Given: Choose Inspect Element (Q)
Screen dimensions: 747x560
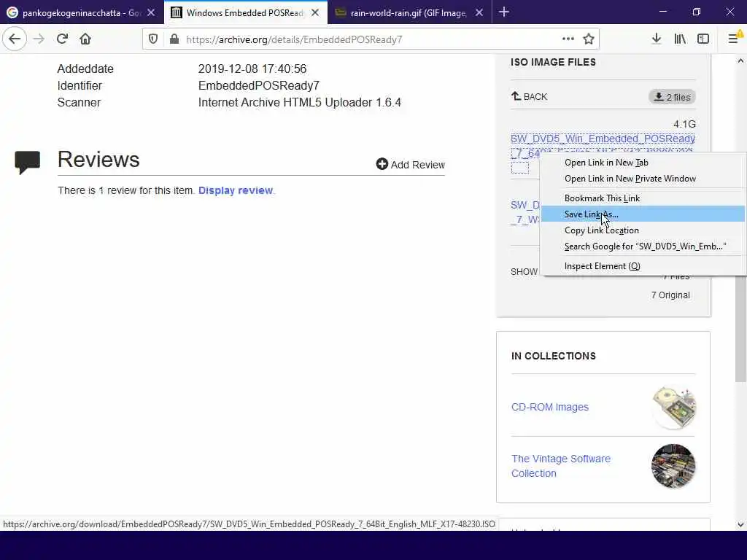Looking at the screenshot, I should [643, 266].
